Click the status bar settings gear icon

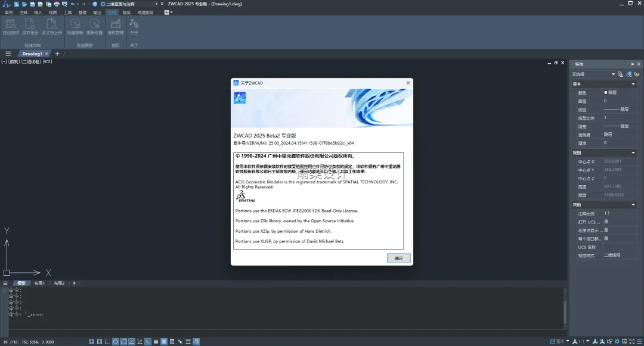tap(617, 341)
